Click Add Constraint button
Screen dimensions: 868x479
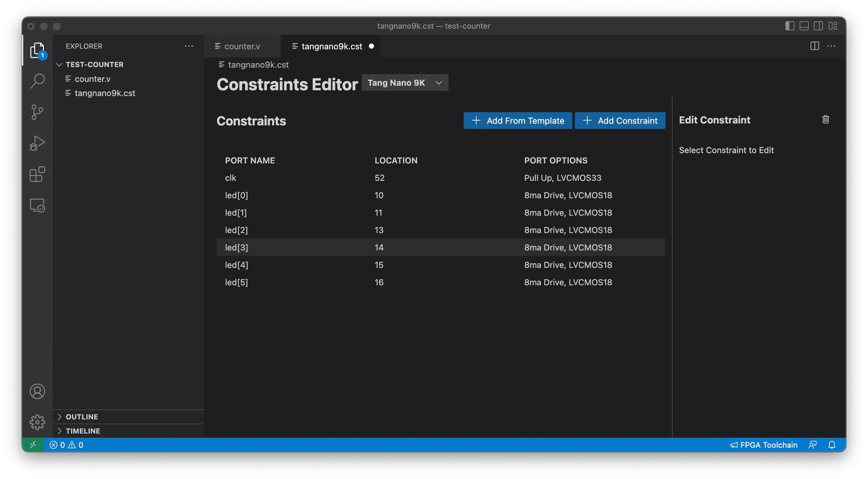click(620, 120)
